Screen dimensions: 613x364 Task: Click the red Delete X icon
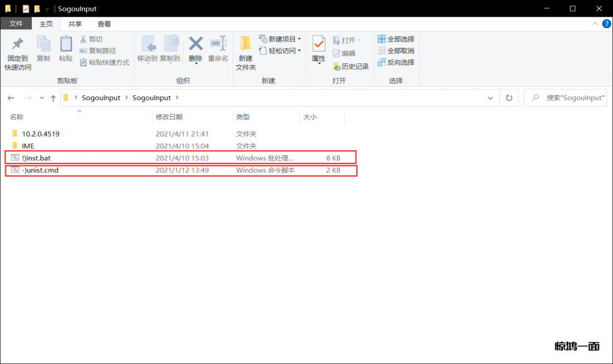195,44
